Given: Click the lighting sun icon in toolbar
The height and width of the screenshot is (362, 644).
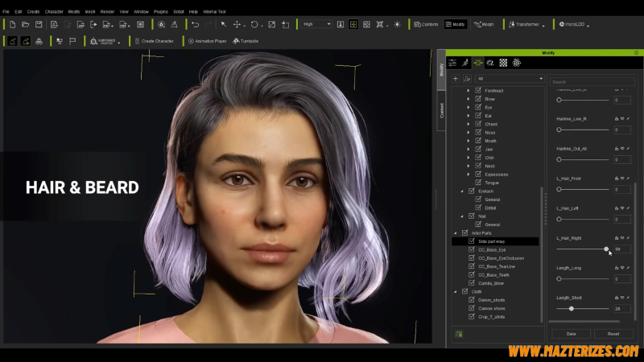Looking at the screenshot, I should pos(397,25).
